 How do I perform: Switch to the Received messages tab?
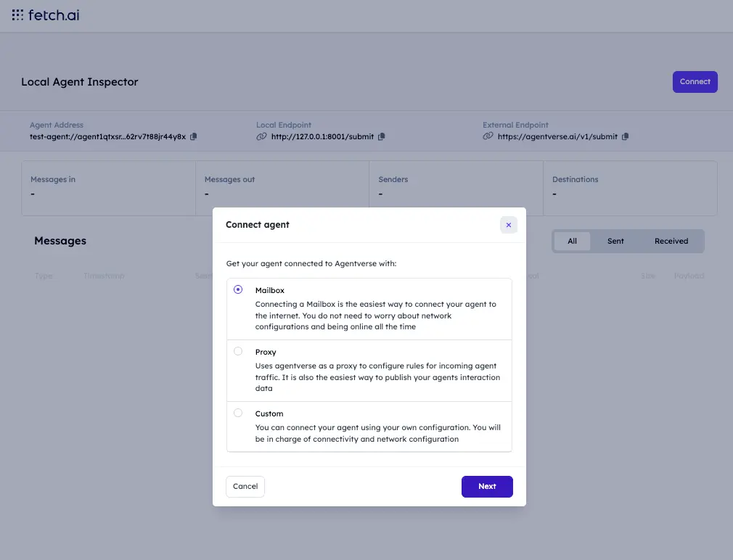click(671, 241)
